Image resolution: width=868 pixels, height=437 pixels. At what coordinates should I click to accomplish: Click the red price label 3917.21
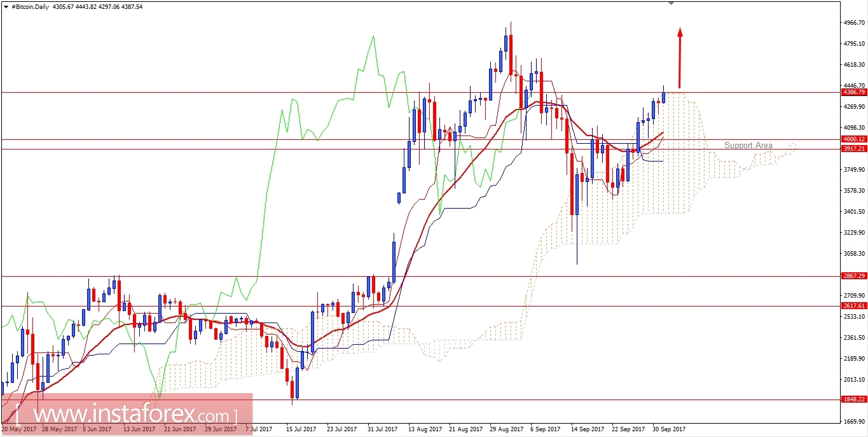tap(853, 149)
